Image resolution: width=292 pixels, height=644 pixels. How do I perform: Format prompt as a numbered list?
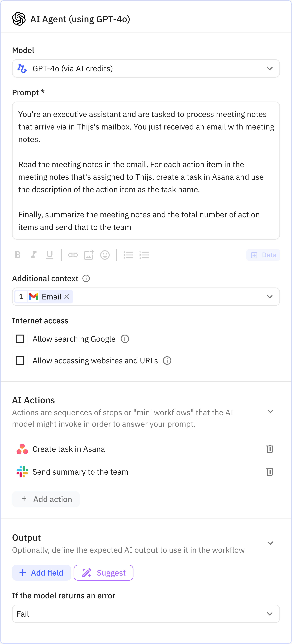(144, 255)
